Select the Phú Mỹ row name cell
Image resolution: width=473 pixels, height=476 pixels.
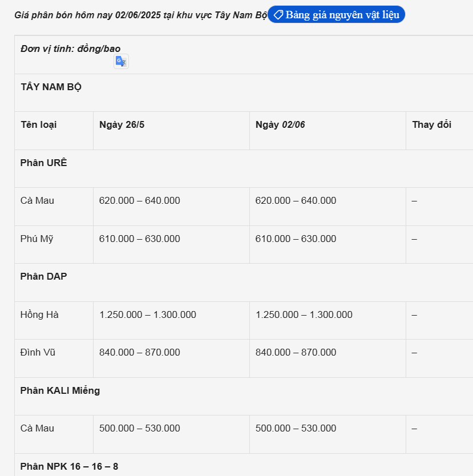click(x=37, y=239)
